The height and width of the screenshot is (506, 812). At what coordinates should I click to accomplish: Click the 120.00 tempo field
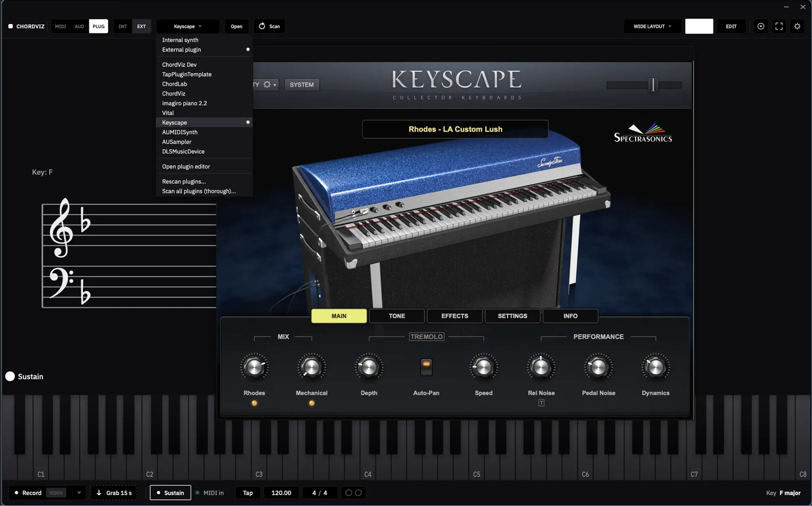pyautogui.click(x=281, y=493)
